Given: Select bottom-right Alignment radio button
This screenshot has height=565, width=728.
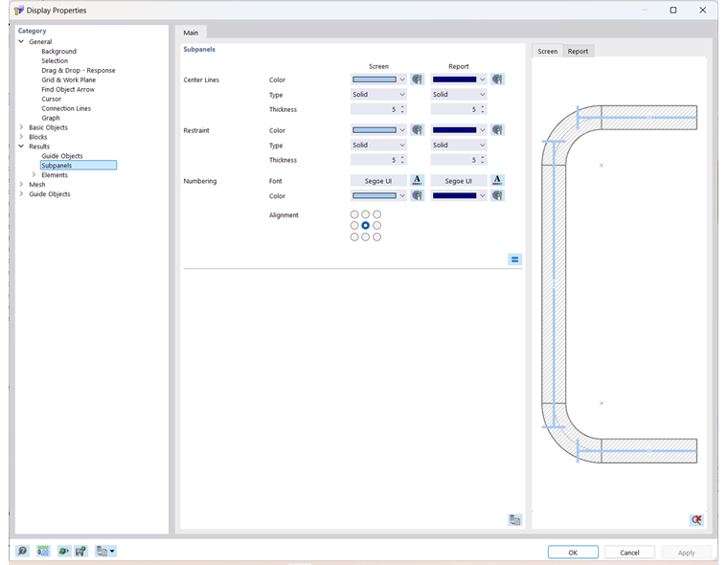Looking at the screenshot, I should pyautogui.click(x=377, y=237).
